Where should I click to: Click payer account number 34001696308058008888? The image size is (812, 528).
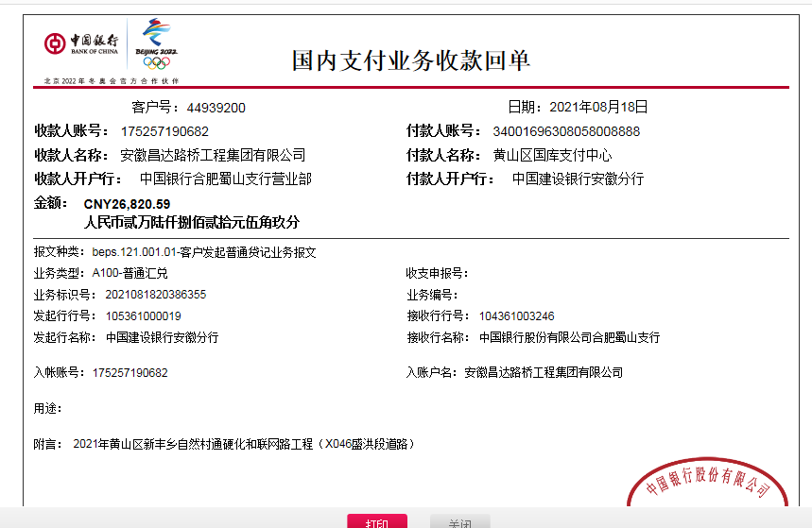[x=566, y=131]
